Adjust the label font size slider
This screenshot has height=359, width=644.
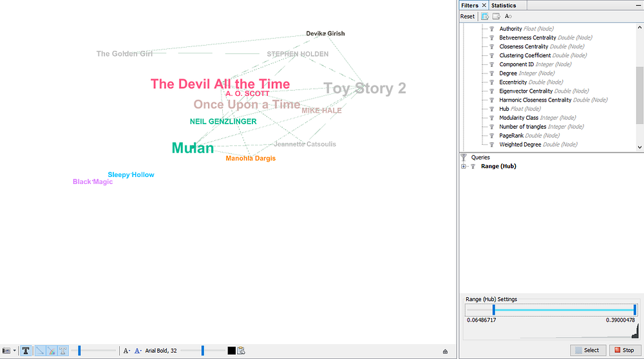pos(202,351)
